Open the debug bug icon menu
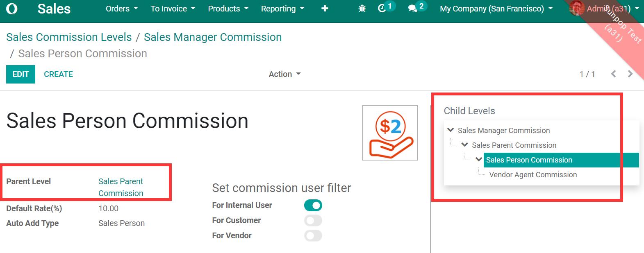 point(362,9)
